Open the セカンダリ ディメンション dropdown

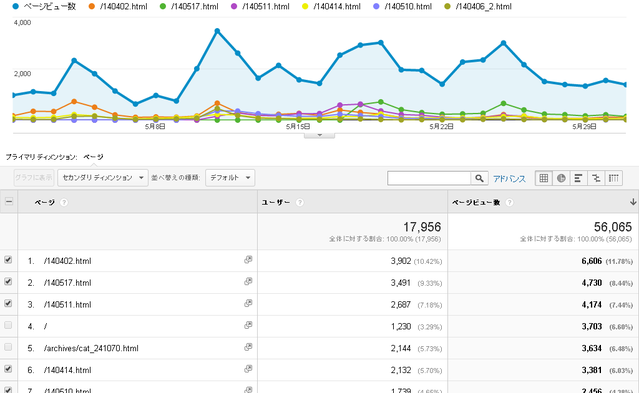coord(103,178)
